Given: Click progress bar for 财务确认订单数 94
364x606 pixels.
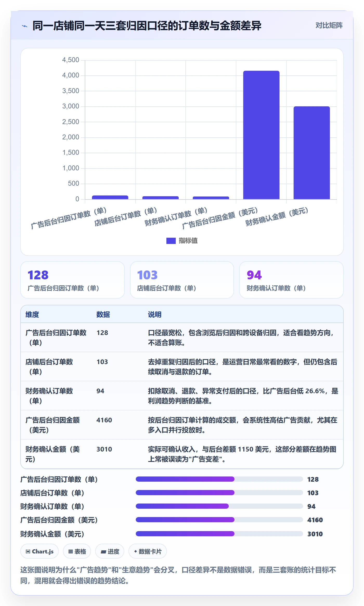Looking at the screenshot, I should (219, 506).
